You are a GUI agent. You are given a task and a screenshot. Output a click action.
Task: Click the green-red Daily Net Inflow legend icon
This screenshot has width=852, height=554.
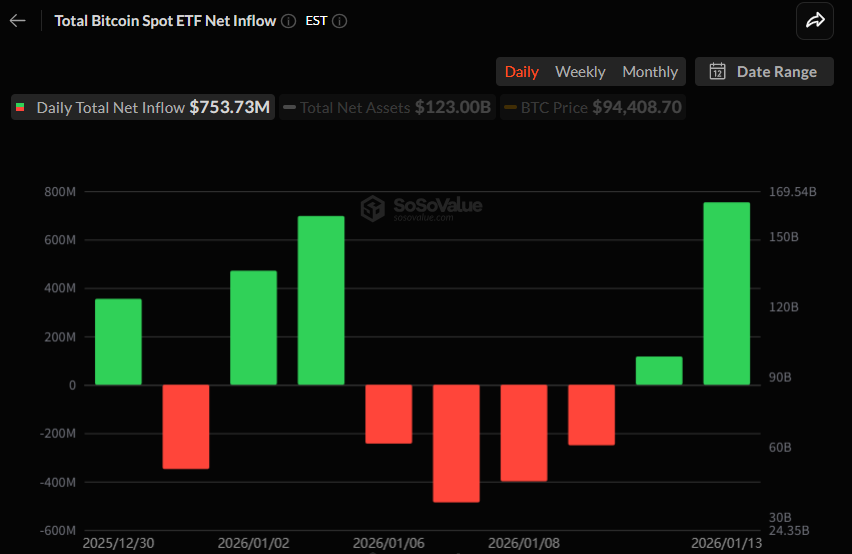(21, 107)
